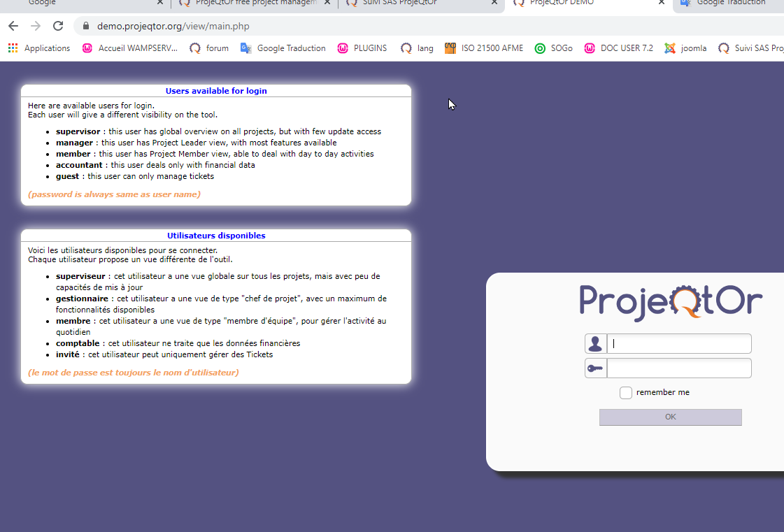
Task: Open the Accueil WAMPSERVER bookmark
Action: pos(130,48)
